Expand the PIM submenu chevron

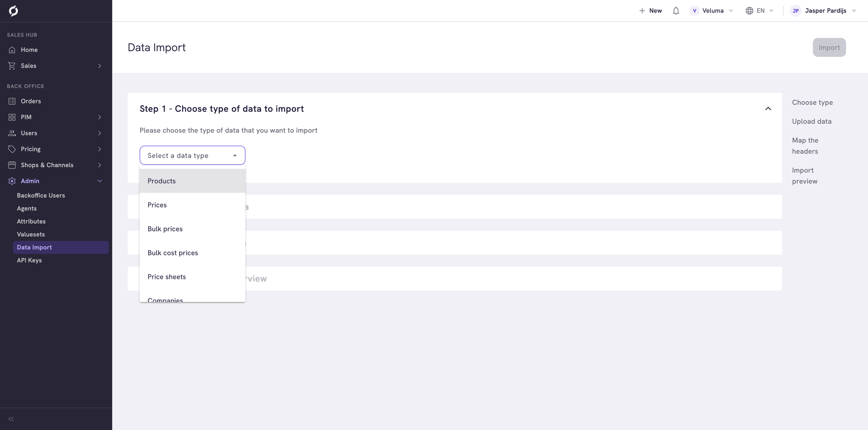[x=100, y=117]
